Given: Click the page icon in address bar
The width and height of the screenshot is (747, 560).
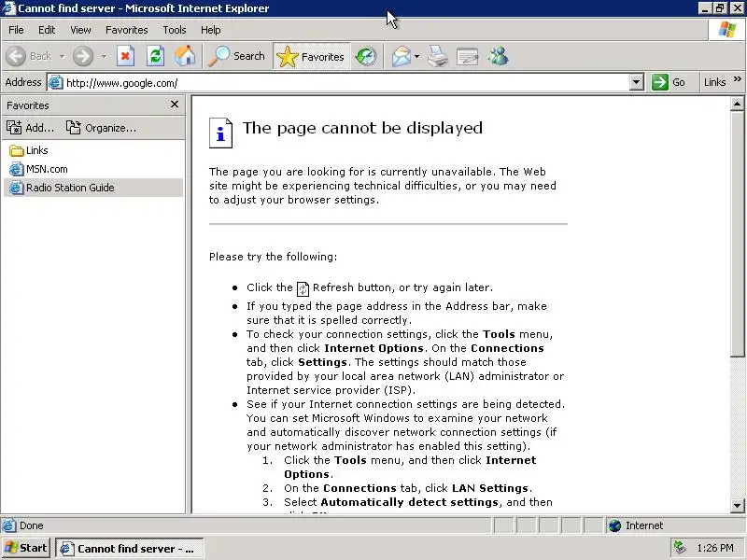Looking at the screenshot, I should (x=56, y=82).
